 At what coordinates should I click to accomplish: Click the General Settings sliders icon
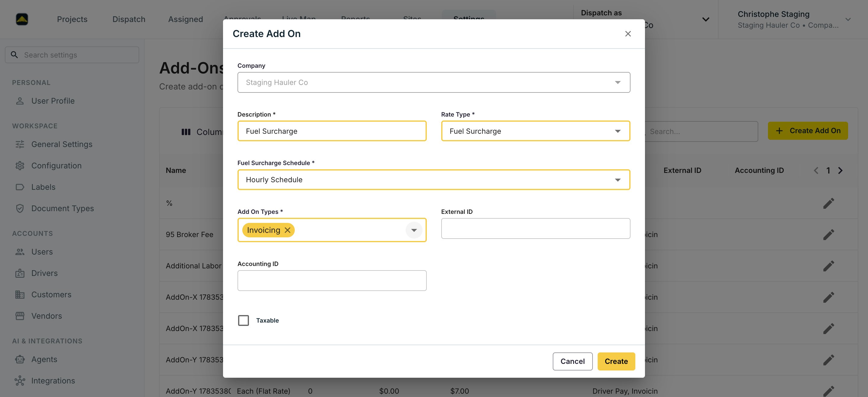click(x=20, y=144)
